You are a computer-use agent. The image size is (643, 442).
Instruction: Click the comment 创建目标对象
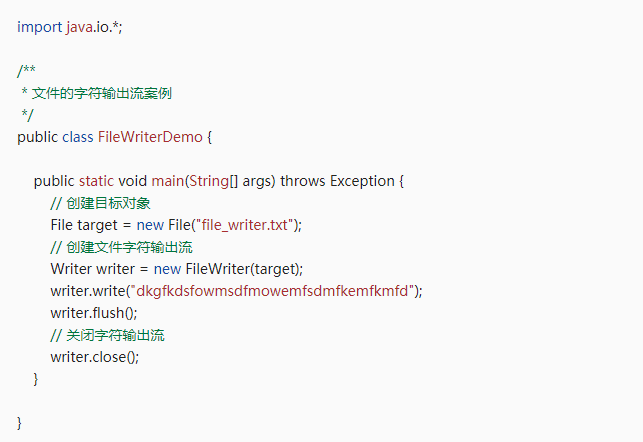[x=109, y=203]
